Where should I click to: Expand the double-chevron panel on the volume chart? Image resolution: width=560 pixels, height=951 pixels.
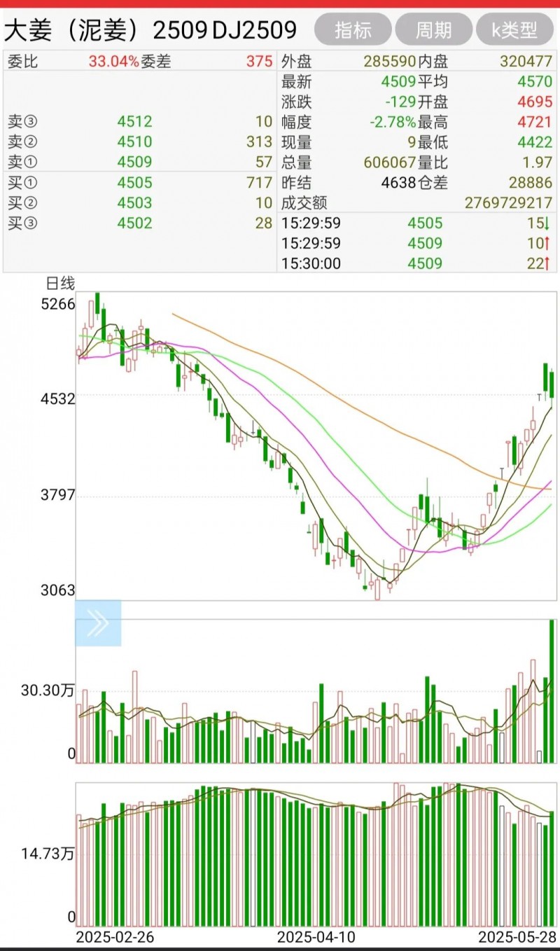coord(98,623)
